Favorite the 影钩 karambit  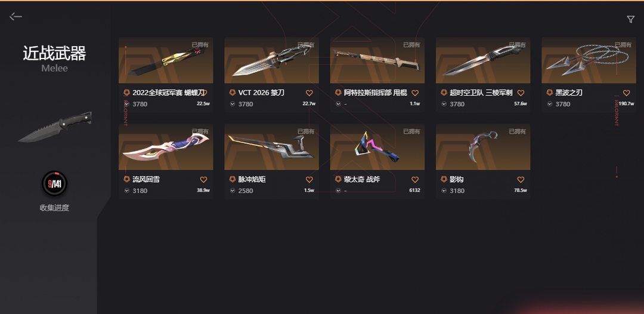coord(521,180)
